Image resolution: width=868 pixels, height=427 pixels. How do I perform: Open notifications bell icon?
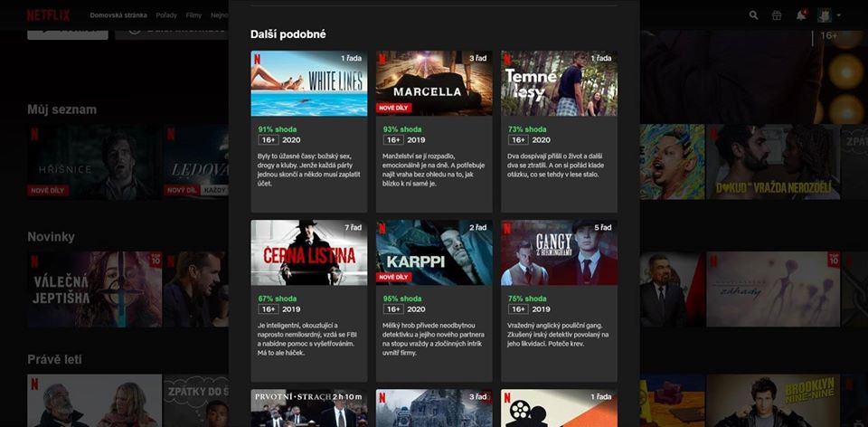[x=801, y=15]
